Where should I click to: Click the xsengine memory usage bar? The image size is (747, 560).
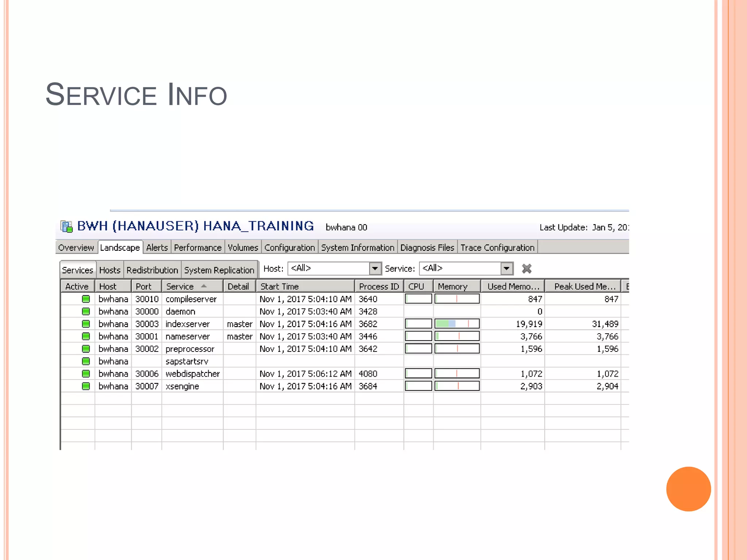(457, 386)
